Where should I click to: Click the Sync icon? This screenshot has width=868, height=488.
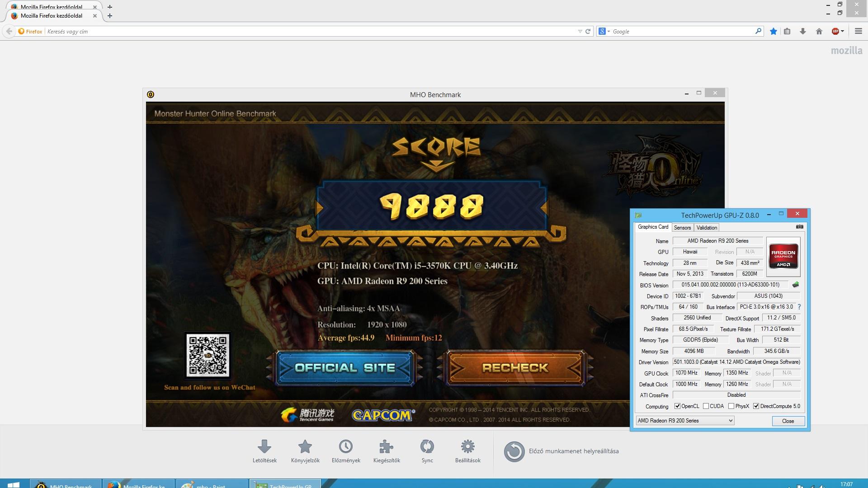pos(427,447)
